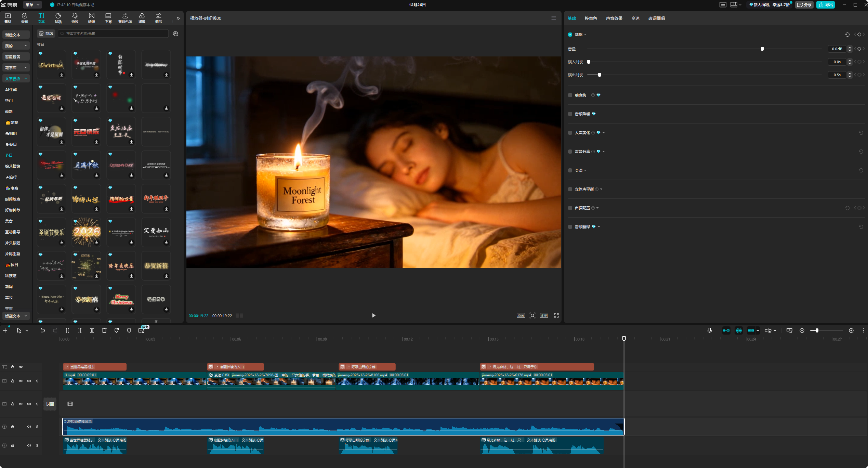Switch to the 变速 tab
This screenshot has height=468, width=868.
635,18
